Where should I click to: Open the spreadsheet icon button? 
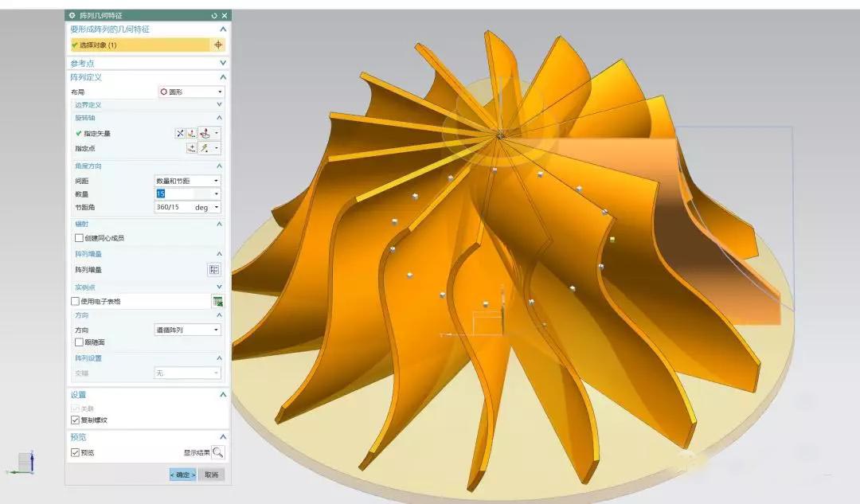click(217, 301)
